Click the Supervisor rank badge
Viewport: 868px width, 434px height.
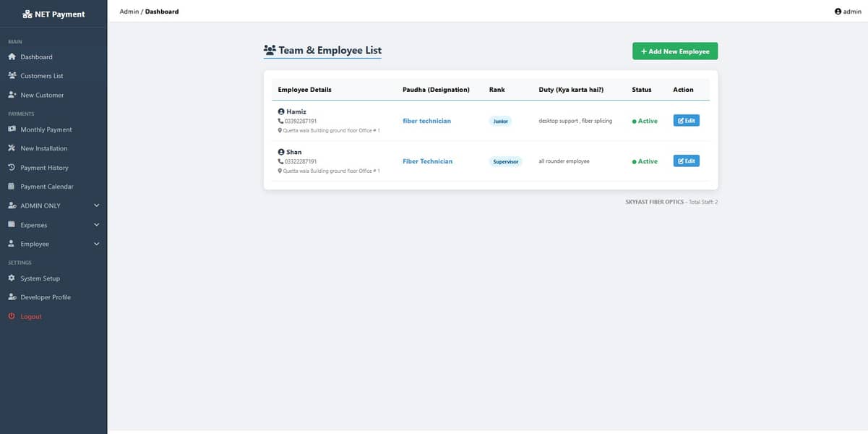[506, 161]
